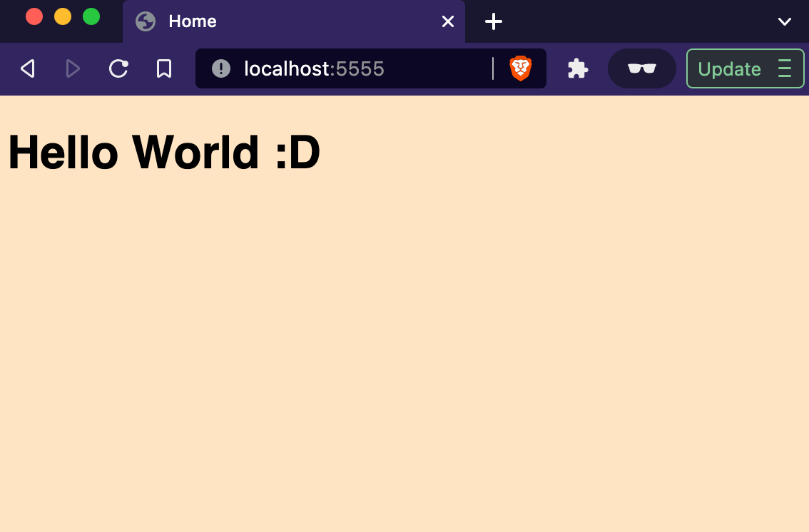
Task: Close the Home tab
Action: coord(448,21)
